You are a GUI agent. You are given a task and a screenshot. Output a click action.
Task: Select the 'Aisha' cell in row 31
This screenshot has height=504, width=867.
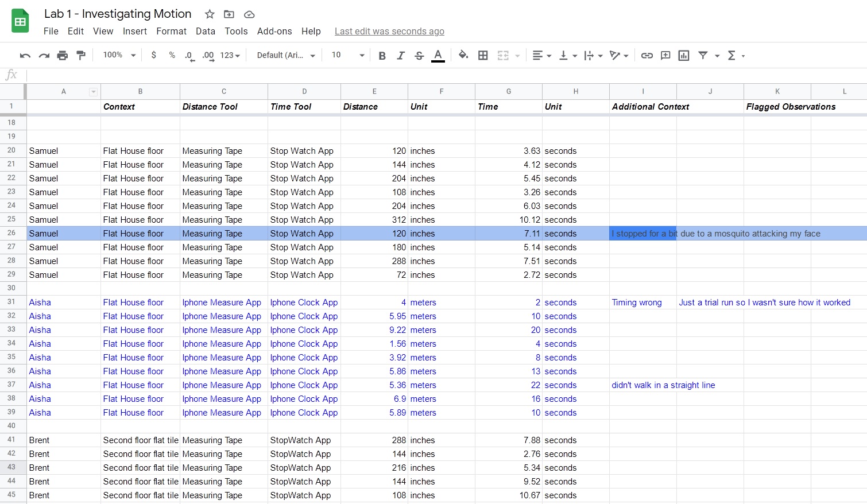(64, 303)
